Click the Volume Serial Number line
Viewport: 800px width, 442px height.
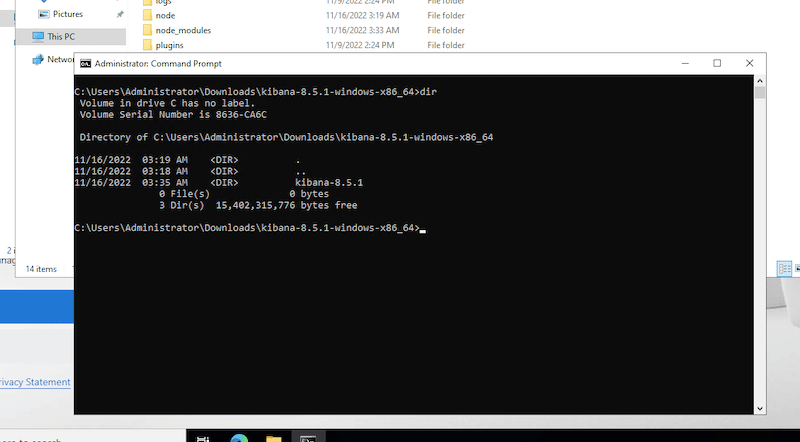click(x=173, y=114)
